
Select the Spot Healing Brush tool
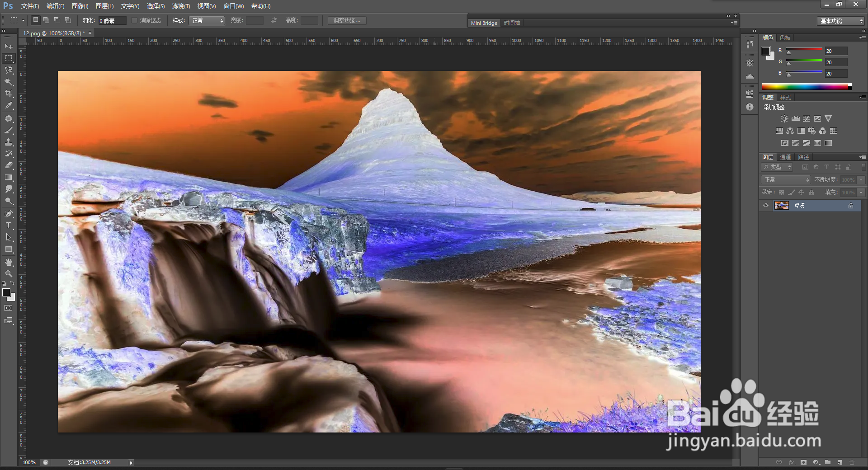9,118
